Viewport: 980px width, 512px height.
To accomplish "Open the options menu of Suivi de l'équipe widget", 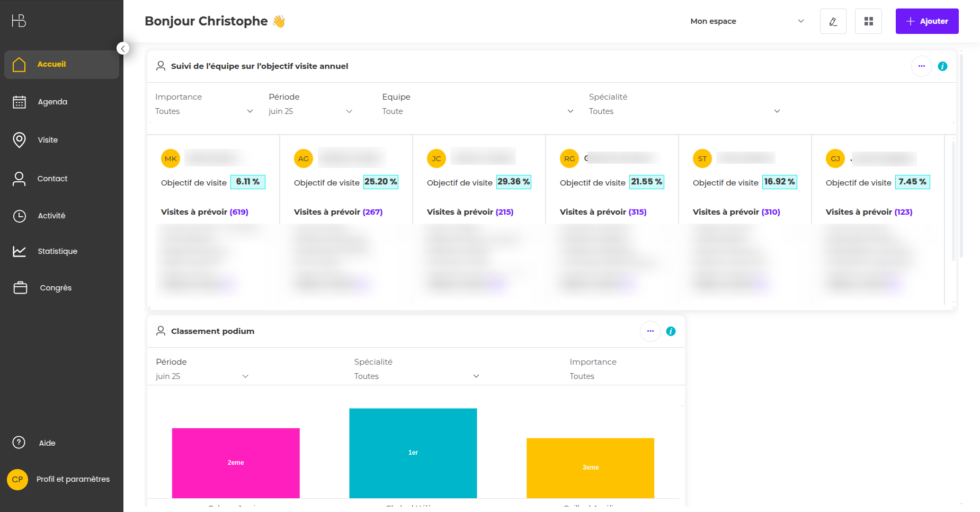I will [922, 66].
